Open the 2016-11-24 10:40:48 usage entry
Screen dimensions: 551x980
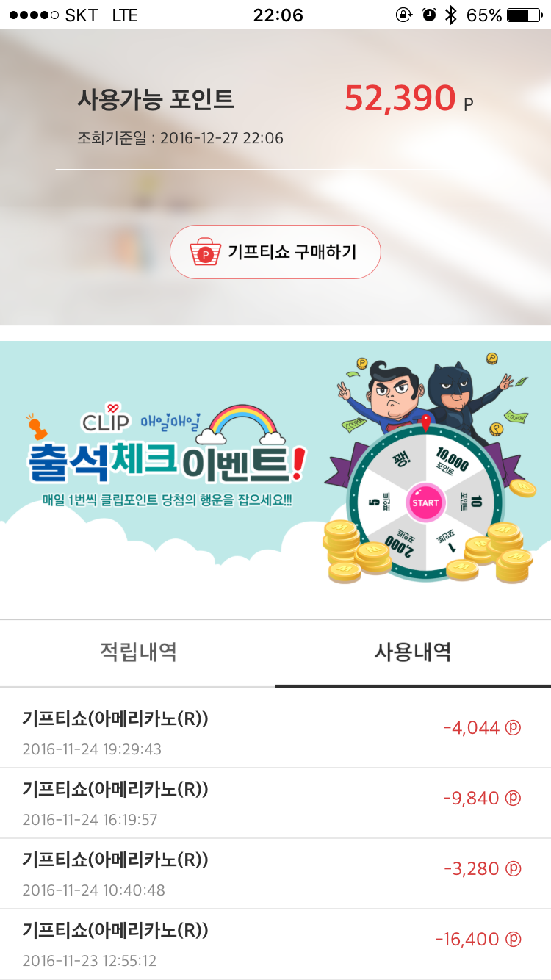[x=275, y=873]
